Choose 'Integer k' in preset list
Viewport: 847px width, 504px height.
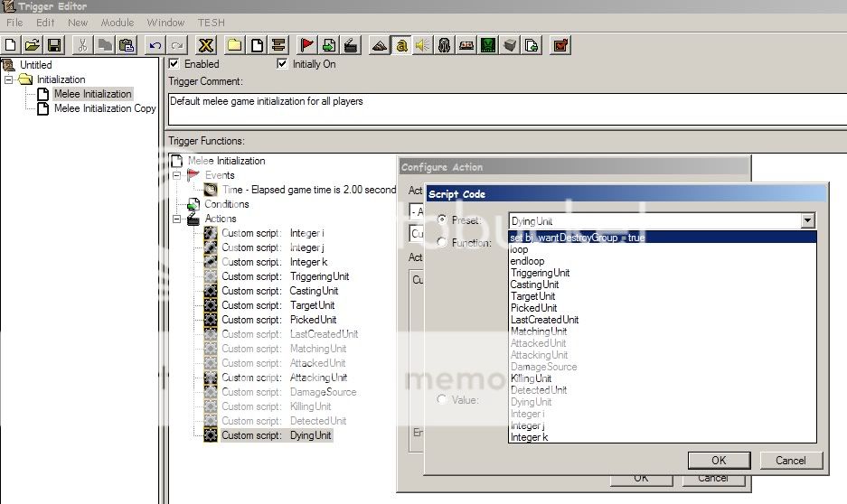click(663, 437)
